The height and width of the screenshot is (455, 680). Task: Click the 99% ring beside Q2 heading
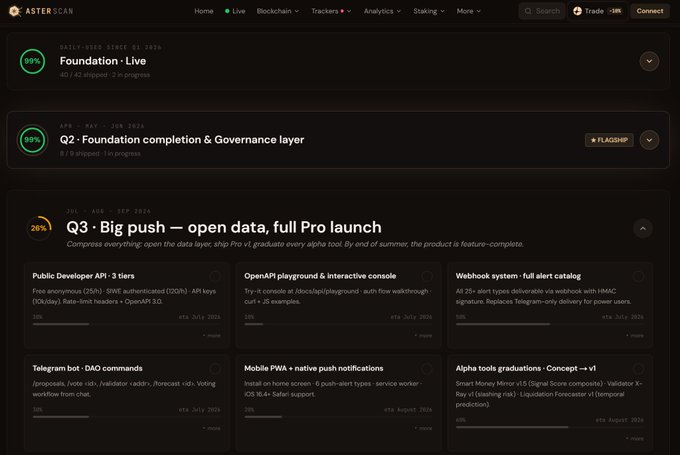32,140
